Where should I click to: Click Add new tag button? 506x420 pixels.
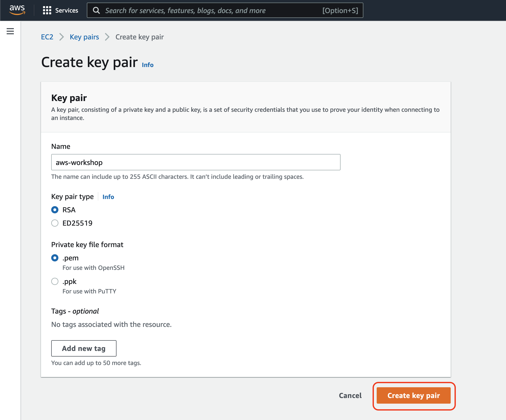84,348
